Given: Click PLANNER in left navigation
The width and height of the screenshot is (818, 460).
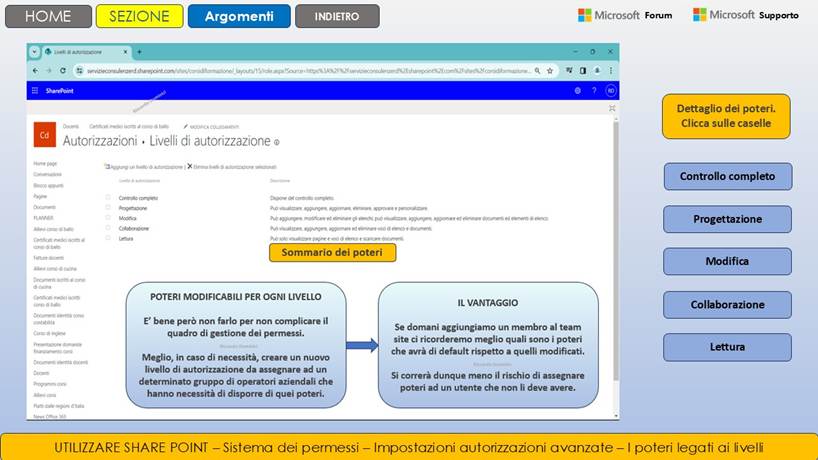Looking at the screenshot, I should (x=43, y=218).
